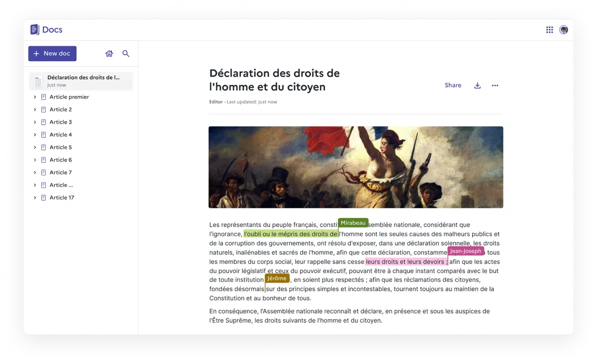
Task: Select 'Déclaration des droits de l...' sidebar entry
Action: pyautogui.click(x=81, y=81)
